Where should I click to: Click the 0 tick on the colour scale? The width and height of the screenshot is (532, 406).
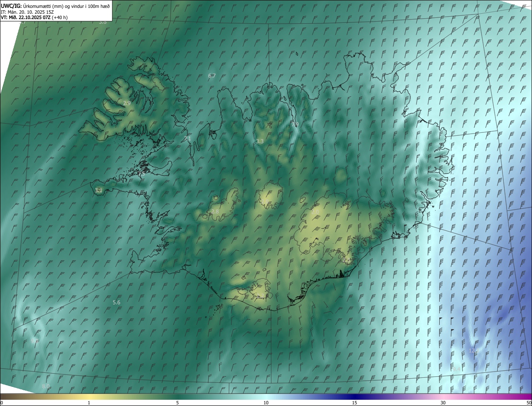click(2, 403)
